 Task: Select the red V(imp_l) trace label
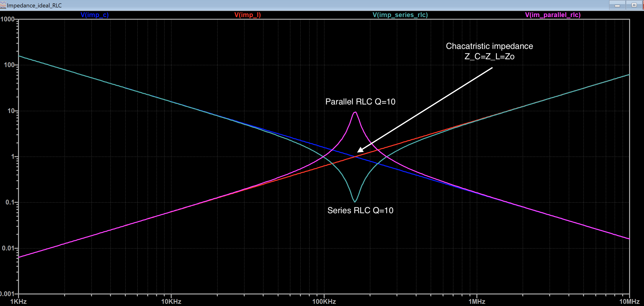(248, 15)
